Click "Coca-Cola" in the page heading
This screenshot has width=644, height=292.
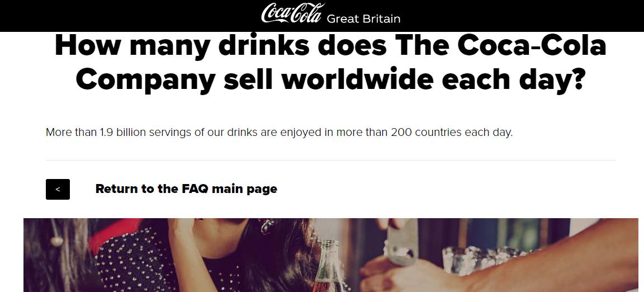point(532,45)
